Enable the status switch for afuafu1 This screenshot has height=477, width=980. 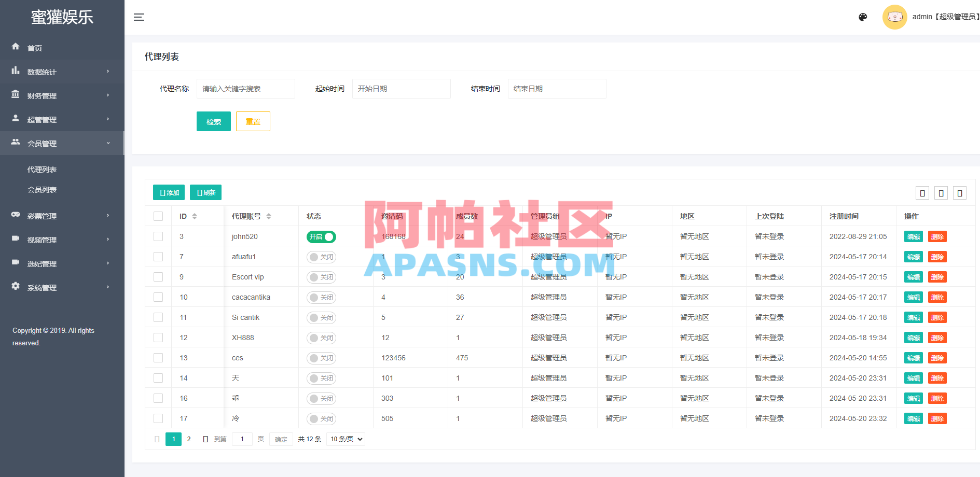coord(321,257)
